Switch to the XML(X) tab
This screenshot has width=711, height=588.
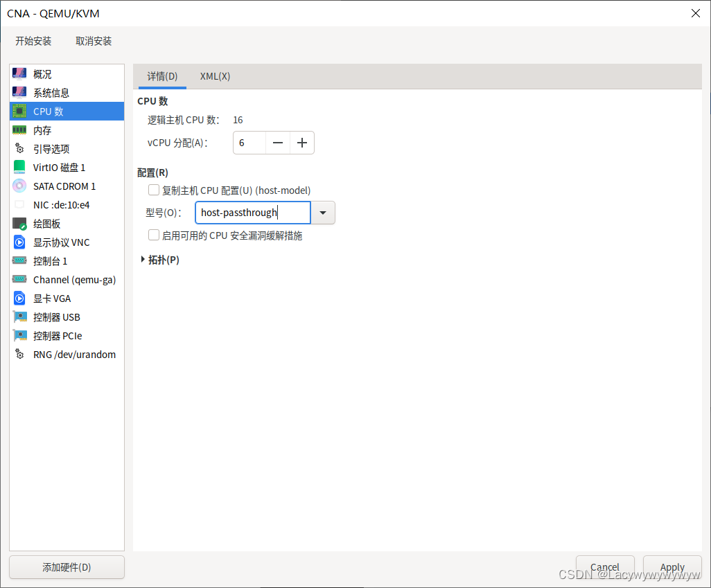pyautogui.click(x=215, y=76)
